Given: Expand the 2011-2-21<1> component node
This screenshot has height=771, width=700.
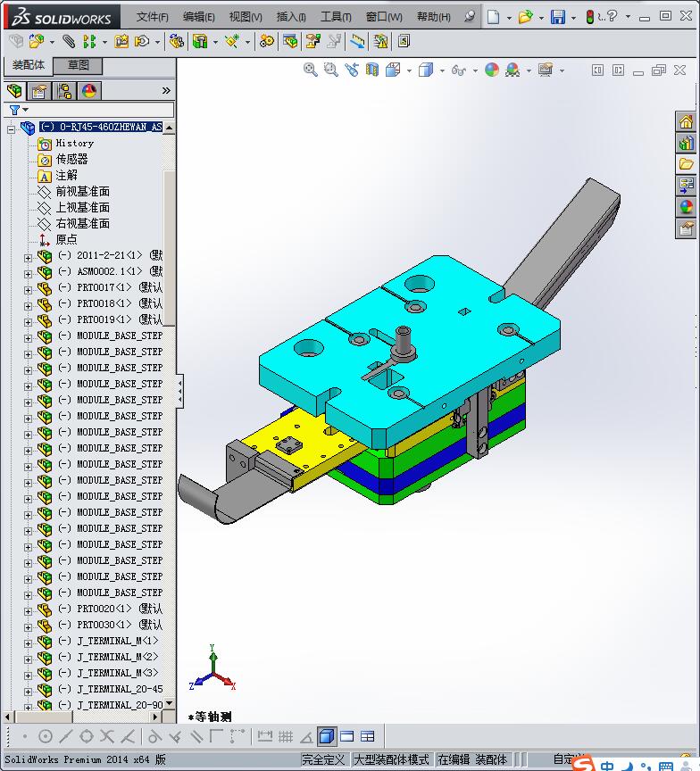Looking at the screenshot, I should point(28,258).
